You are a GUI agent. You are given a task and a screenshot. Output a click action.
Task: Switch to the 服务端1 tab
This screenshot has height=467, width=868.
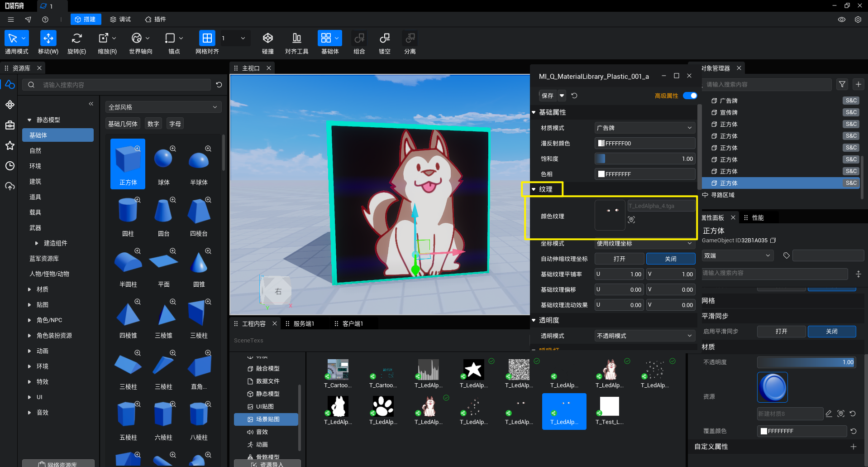tap(304, 323)
